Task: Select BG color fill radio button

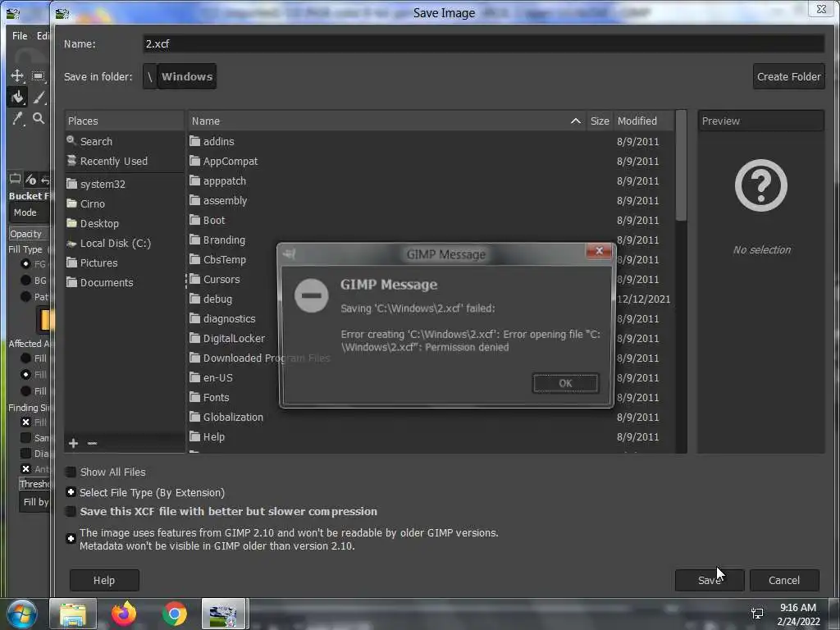Action: 25,281
